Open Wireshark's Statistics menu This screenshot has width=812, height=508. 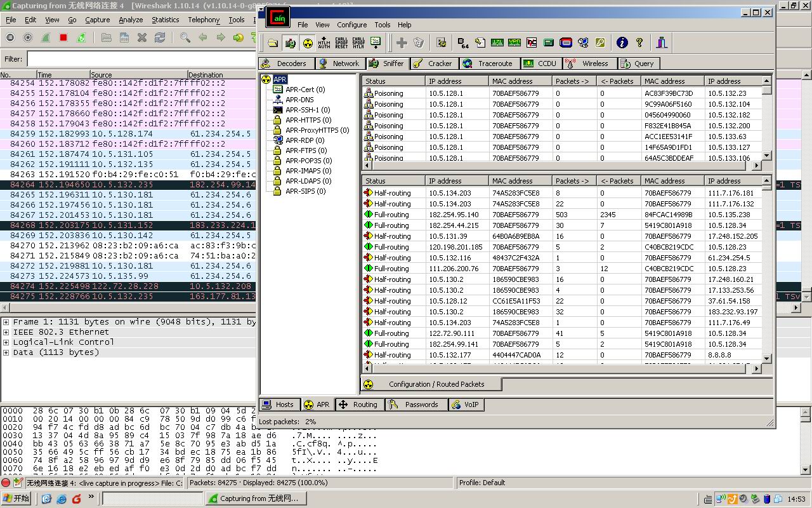click(x=165, y=20)
